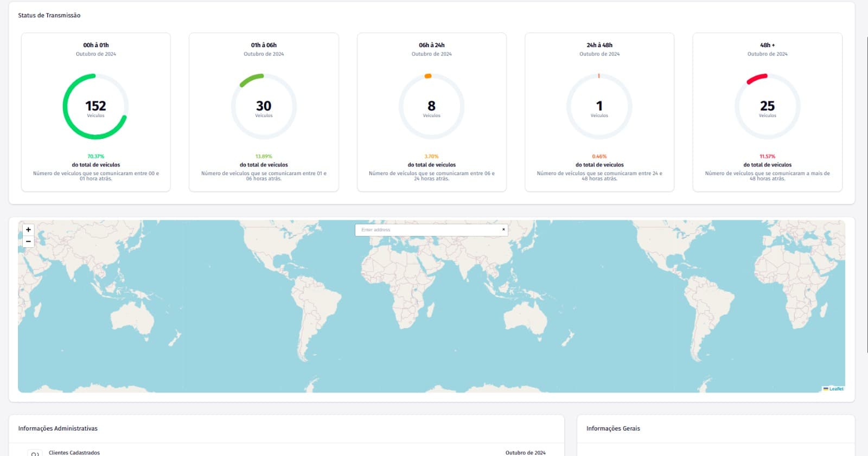Click the Informações Gerais heading

click(613, 428)
